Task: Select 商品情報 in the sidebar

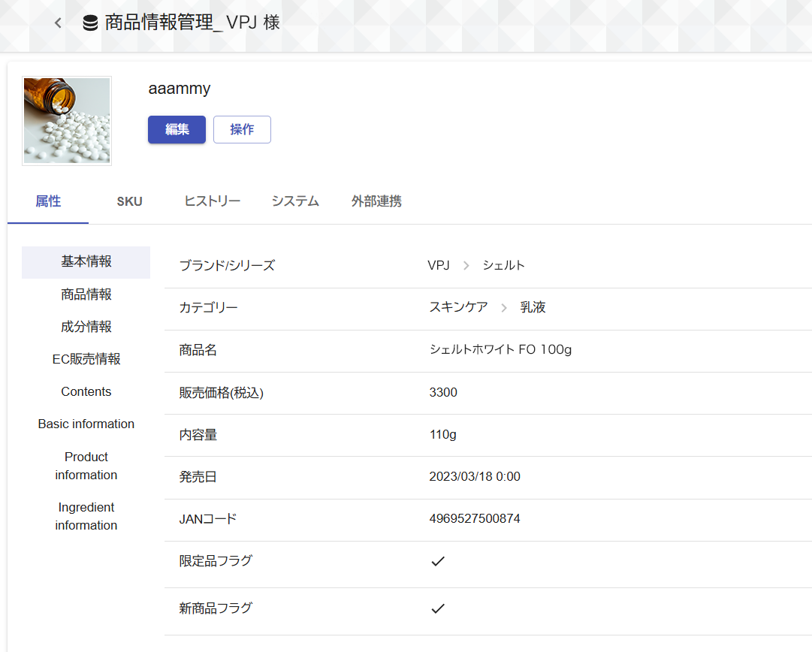Action: (86, 294)
